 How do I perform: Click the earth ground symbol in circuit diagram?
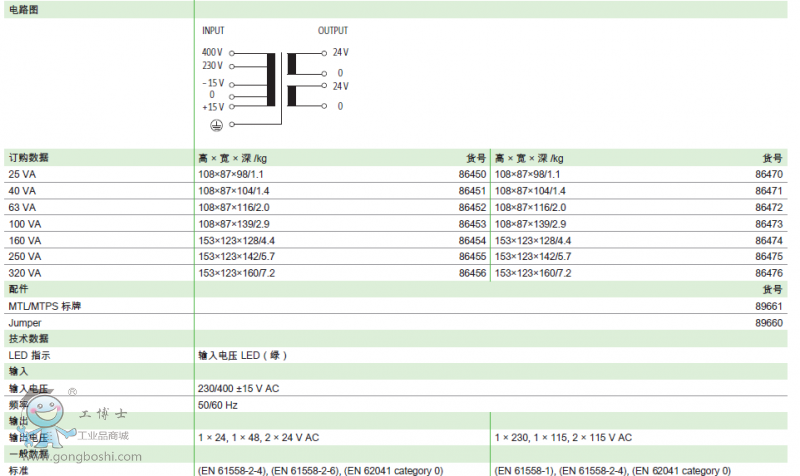point(214,124)
